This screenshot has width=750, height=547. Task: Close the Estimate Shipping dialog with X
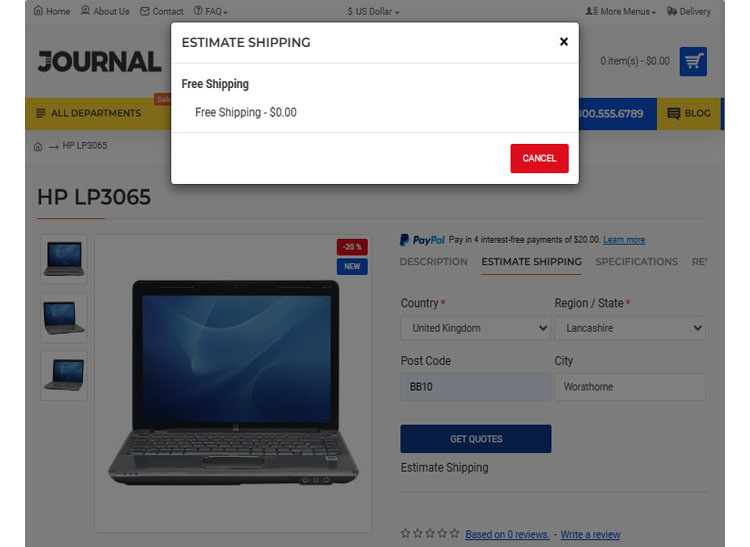tap(563, 42)
